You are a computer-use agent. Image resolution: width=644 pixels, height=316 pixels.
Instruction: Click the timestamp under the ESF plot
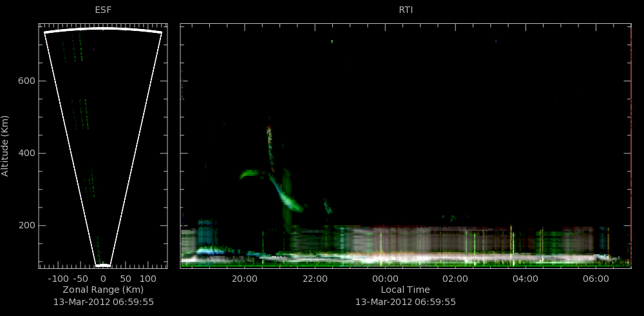click(104, 302)
